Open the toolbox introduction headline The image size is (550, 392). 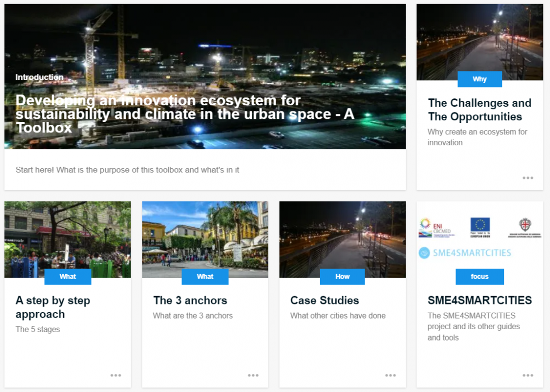click(x=185, y=114)
